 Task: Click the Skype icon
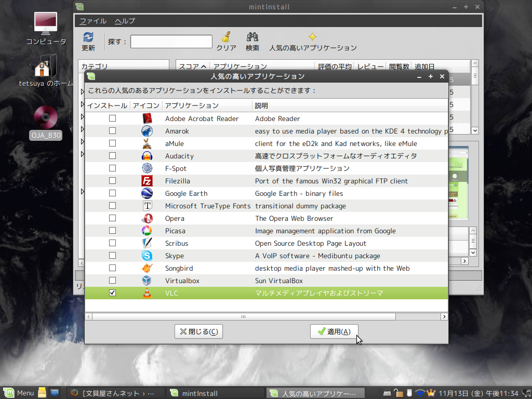[x=147, y=256]
